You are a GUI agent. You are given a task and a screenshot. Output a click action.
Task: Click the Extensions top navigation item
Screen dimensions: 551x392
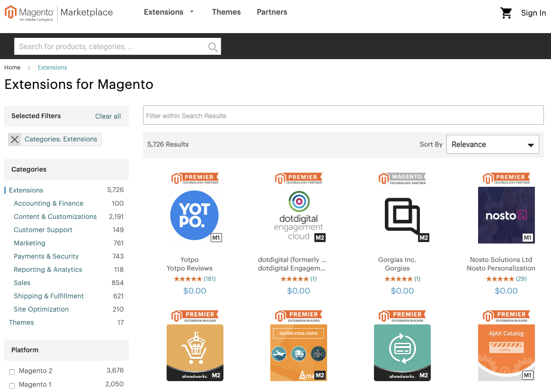(163, 12)
